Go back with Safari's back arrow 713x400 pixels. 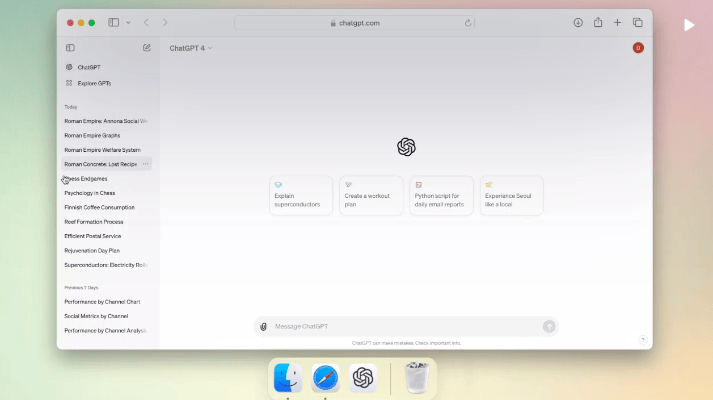tap(146, 23)
